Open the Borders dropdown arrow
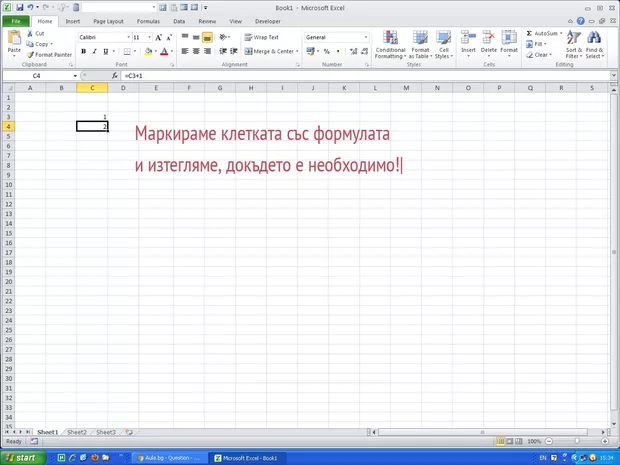 click(x=135, y=51)
